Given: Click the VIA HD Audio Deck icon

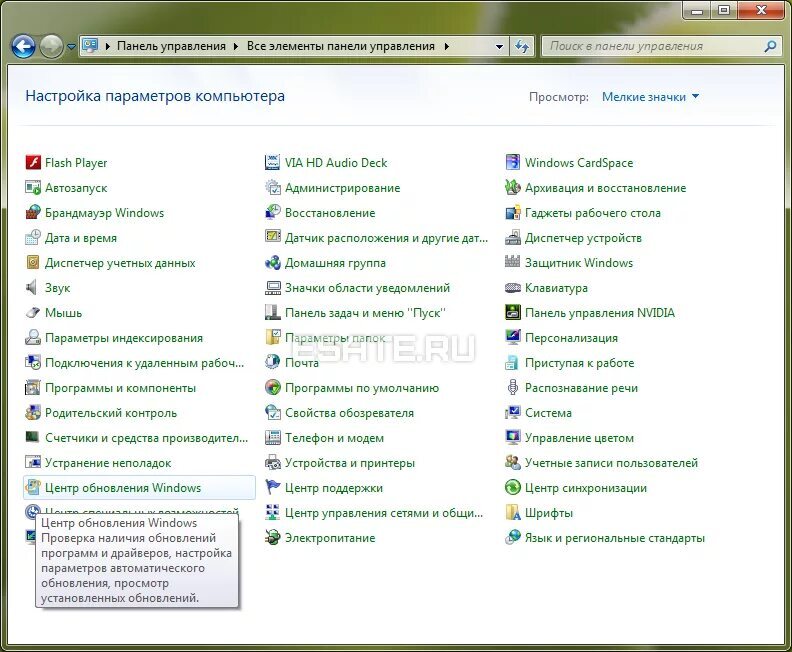Looking at the screenshot, I should tap(273, 163).
